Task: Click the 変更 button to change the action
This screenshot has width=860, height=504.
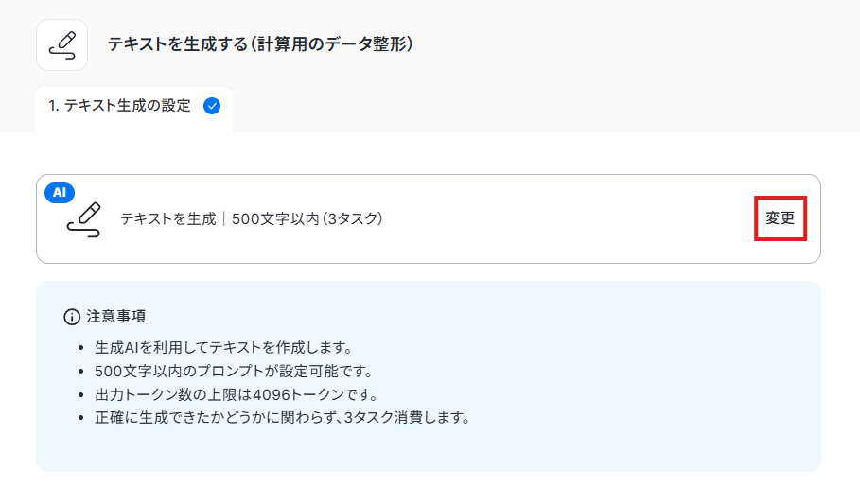Action: (780, 218)
